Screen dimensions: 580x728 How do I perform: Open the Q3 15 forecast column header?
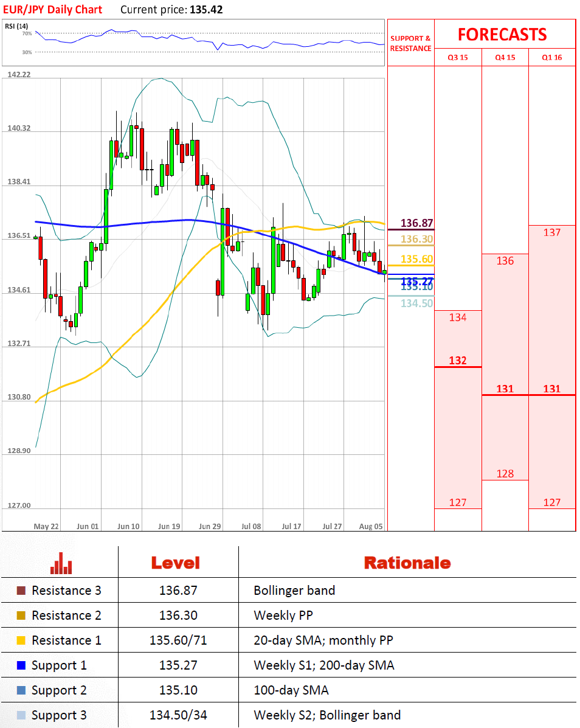[457, 57]
